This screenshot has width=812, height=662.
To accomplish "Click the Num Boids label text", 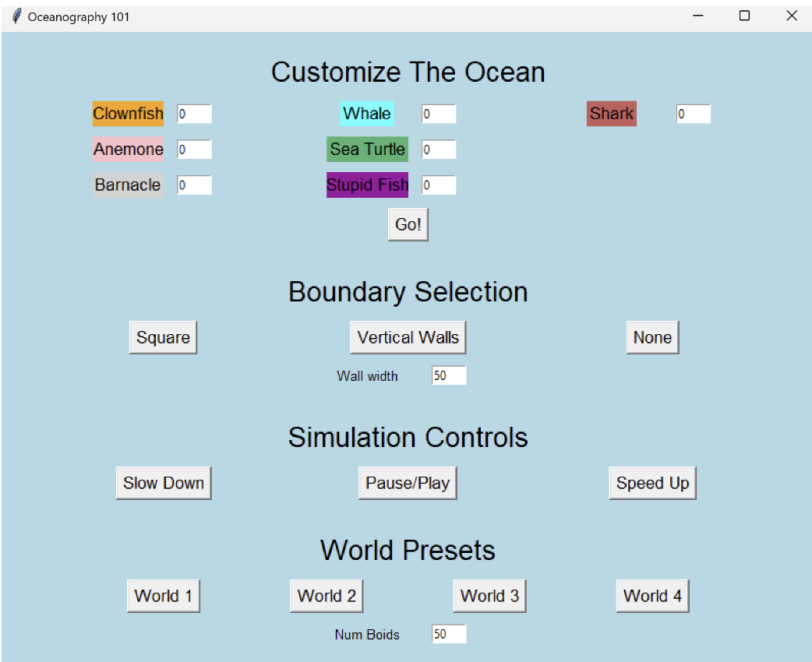I will click(x=367, y=635).
